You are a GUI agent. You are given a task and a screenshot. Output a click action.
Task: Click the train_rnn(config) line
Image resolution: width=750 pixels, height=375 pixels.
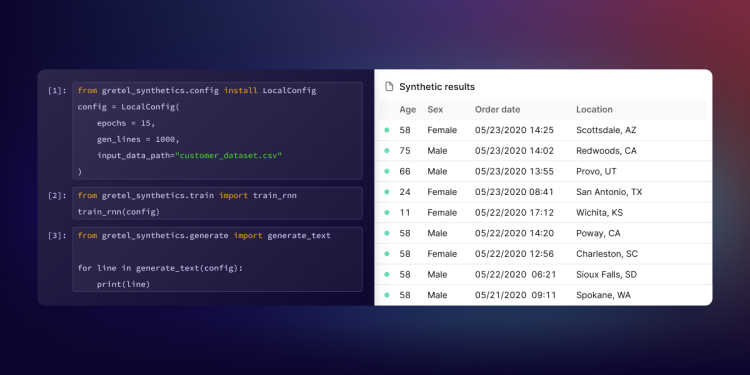(119, 211)
